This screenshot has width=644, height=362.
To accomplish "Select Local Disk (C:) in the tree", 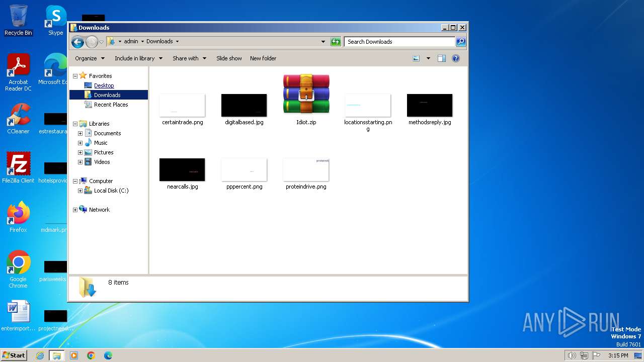I will (x=111, y=191).
